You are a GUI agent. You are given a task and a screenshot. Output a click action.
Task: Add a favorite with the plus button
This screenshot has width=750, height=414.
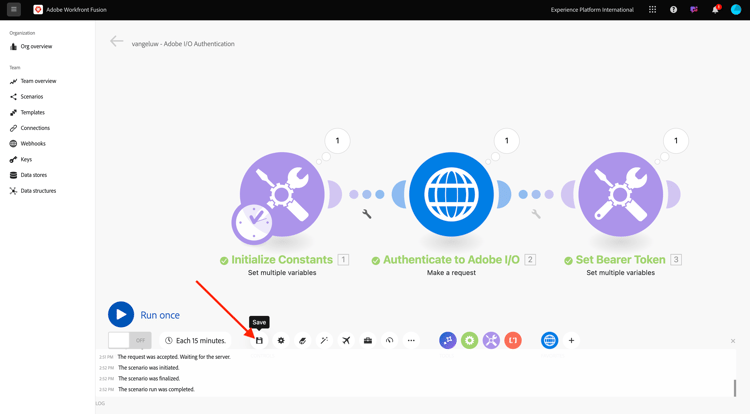tap(571, 340)
